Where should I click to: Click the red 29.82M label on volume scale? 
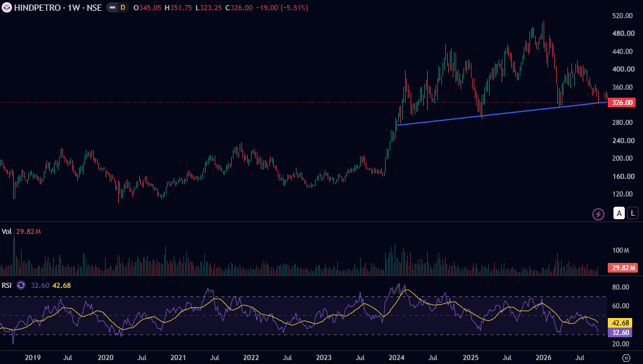click(623, 267)
